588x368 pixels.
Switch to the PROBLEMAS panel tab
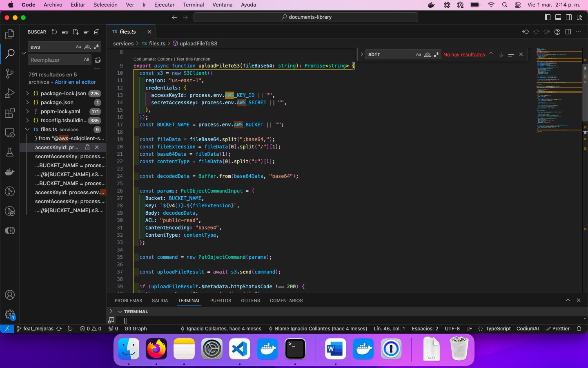coord(128,301)
